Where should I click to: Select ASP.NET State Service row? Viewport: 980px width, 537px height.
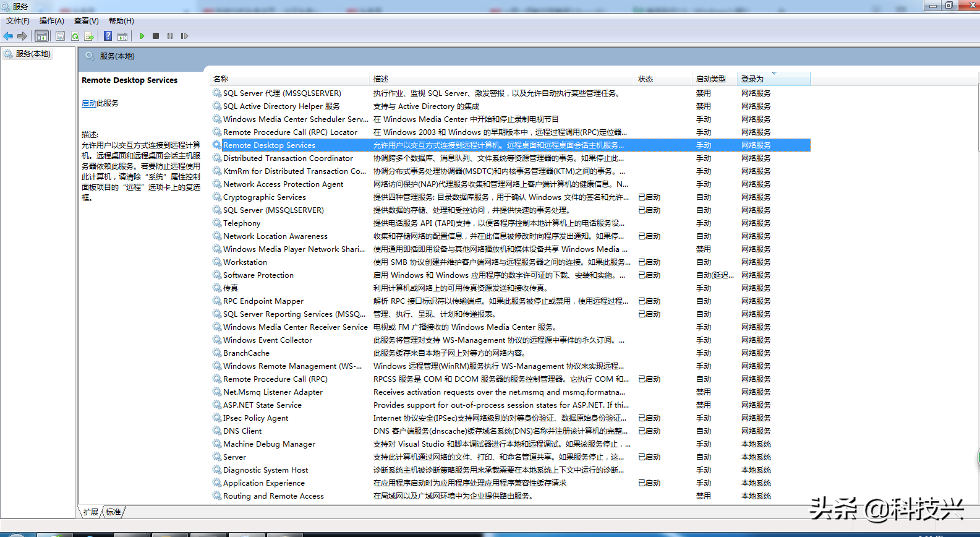tap(511, 405)
